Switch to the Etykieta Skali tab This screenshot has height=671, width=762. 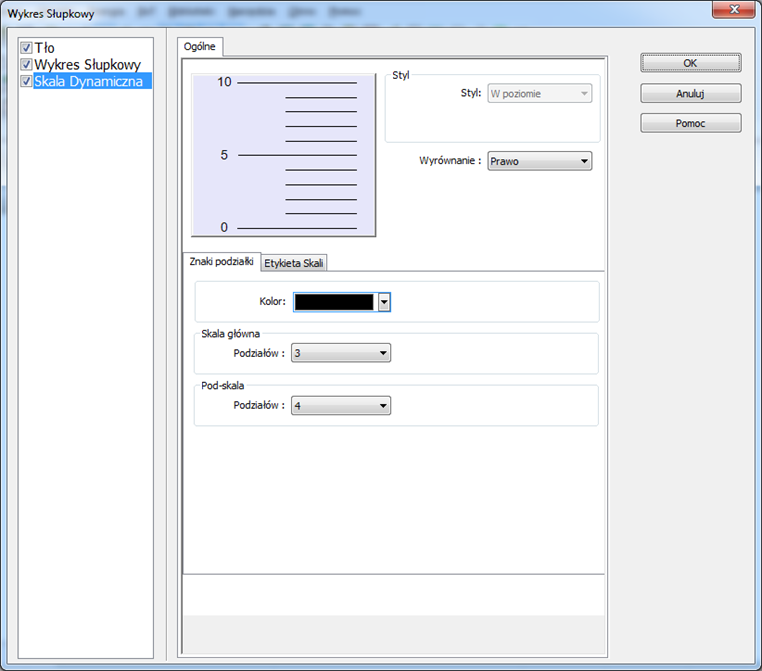point(294,263)
